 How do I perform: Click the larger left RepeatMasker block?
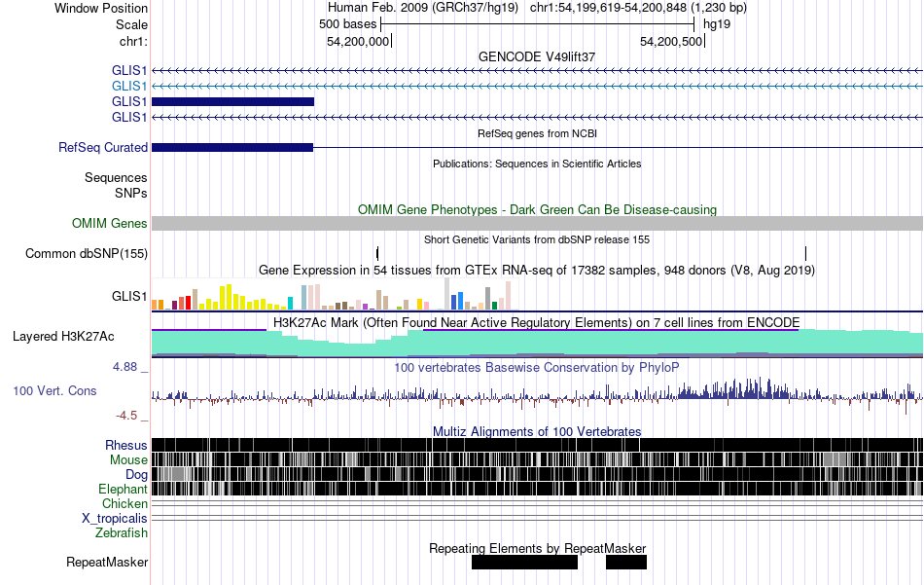524,562
